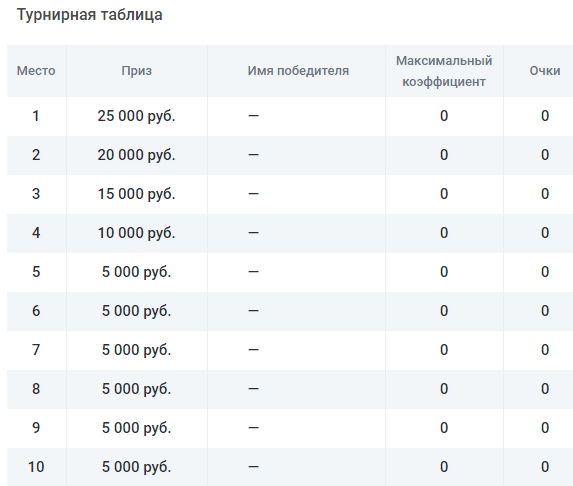
Task: Click place number 7 cell
Action: [x=36, y=350]
